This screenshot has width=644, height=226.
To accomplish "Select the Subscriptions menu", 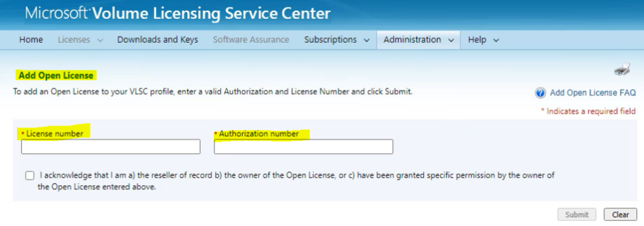I will coord(331,40).
